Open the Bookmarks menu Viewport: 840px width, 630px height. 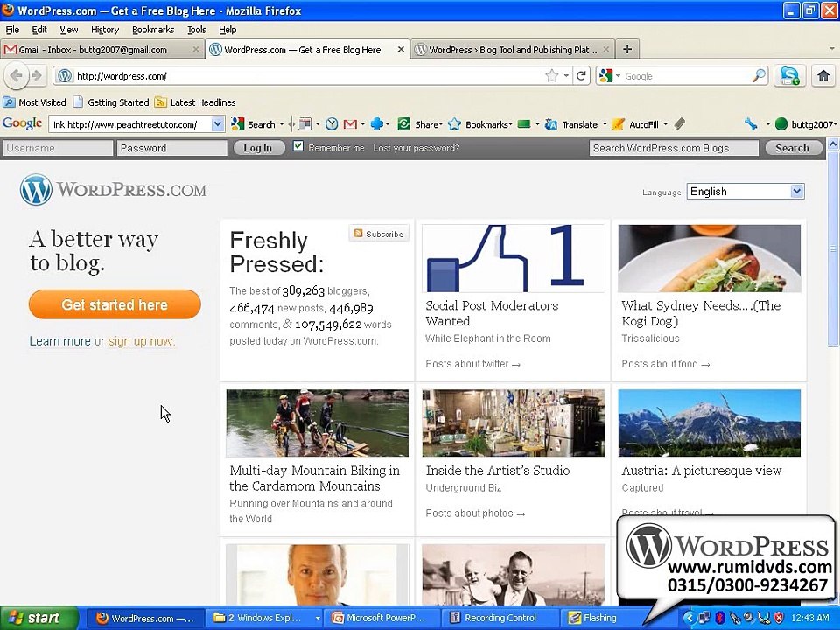click(152, 30)
